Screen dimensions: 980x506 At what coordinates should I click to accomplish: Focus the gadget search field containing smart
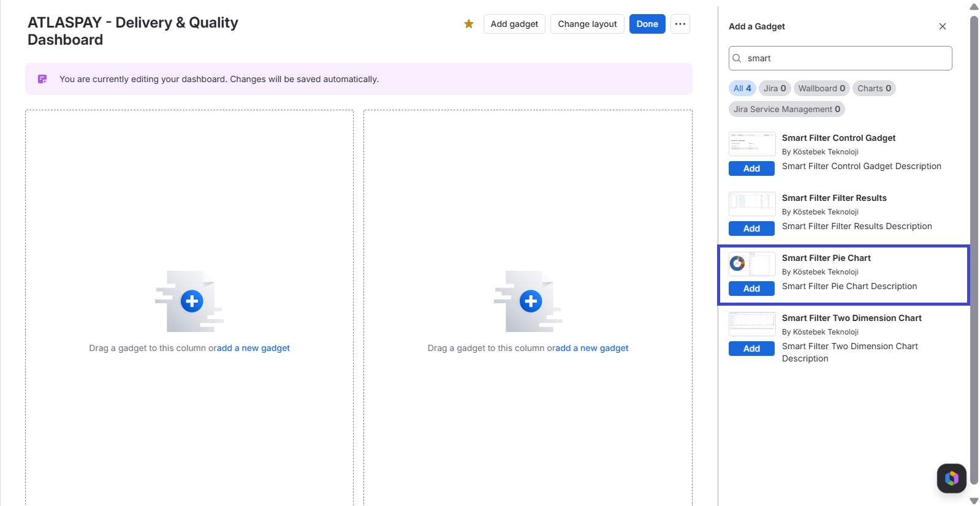pos(840,58)
